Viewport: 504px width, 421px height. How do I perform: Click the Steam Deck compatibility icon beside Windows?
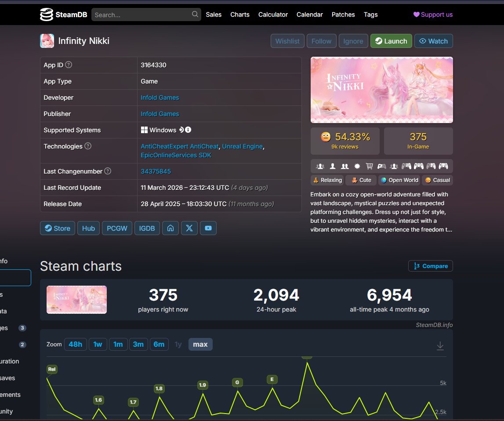coord(181,130)
